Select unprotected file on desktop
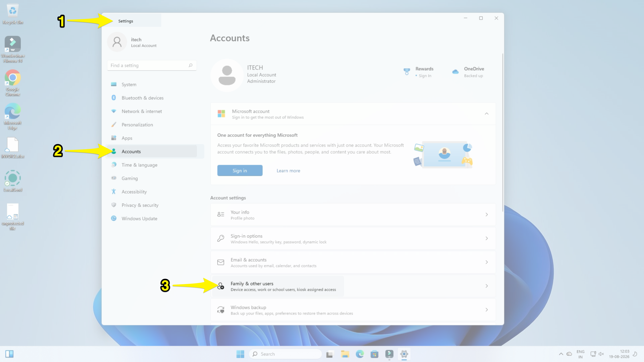 [13, 217]
